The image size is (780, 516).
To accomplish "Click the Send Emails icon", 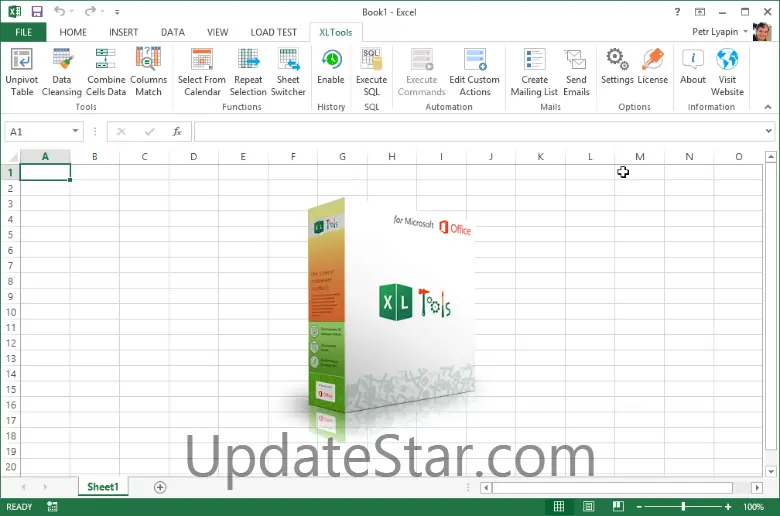I will coord(576,61).
